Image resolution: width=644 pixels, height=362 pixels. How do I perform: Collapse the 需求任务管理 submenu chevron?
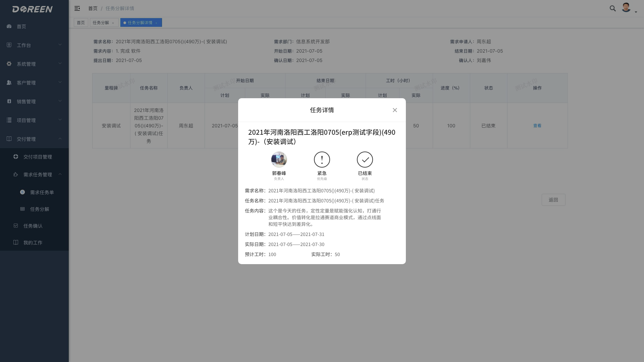(x=60, y=174)
